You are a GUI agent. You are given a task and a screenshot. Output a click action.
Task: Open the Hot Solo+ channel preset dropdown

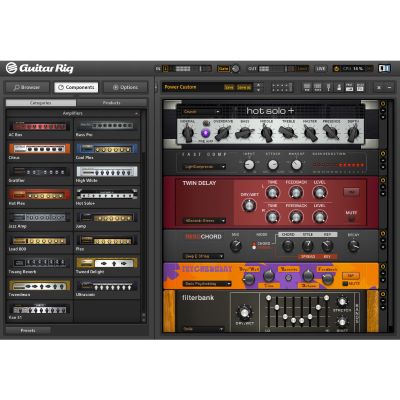201,112
